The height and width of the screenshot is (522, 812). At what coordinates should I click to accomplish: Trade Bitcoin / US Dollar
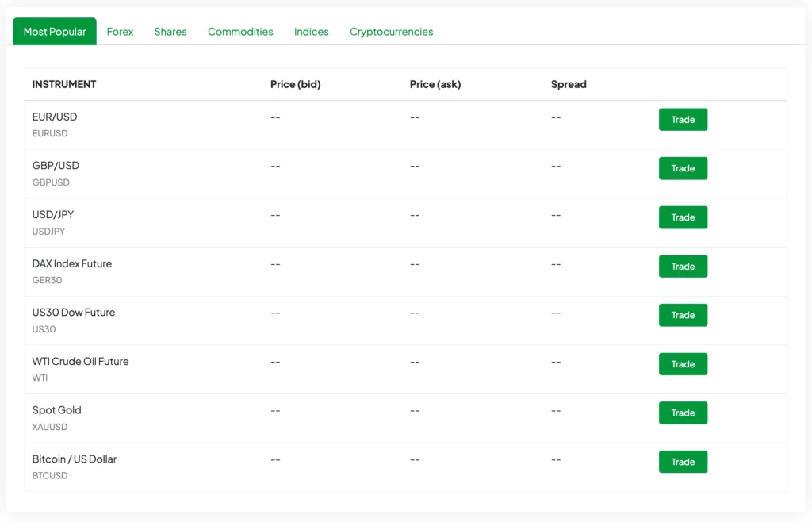tap(683, 462)
